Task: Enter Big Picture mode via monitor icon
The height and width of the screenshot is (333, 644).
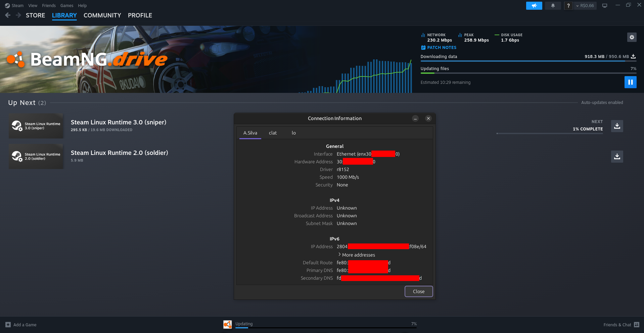Action: [x=605, y=6]
